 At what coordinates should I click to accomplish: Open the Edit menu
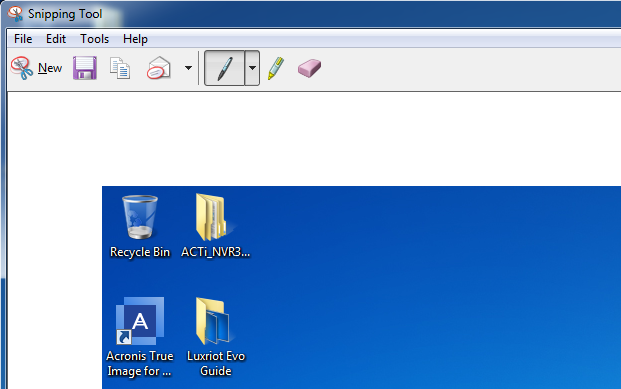pyautogui.click(x=56, y=39)
